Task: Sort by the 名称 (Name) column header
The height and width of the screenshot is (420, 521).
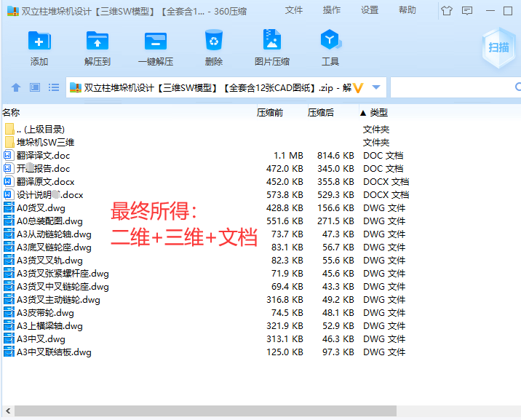Action: pyautogui.click(x=11, y=113)
